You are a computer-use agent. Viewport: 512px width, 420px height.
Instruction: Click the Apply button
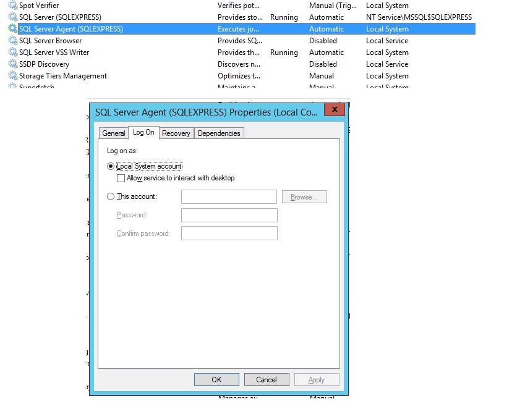(317, 379)
